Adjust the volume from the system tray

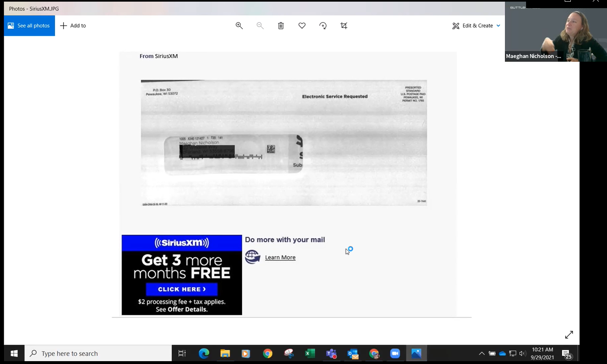point(522,353)
